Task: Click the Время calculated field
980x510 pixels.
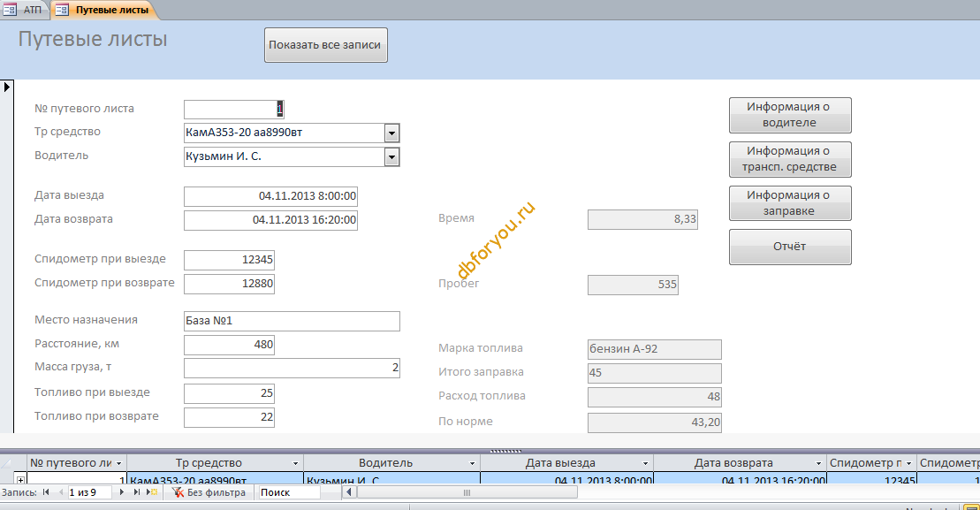Action: coord(642,219)
